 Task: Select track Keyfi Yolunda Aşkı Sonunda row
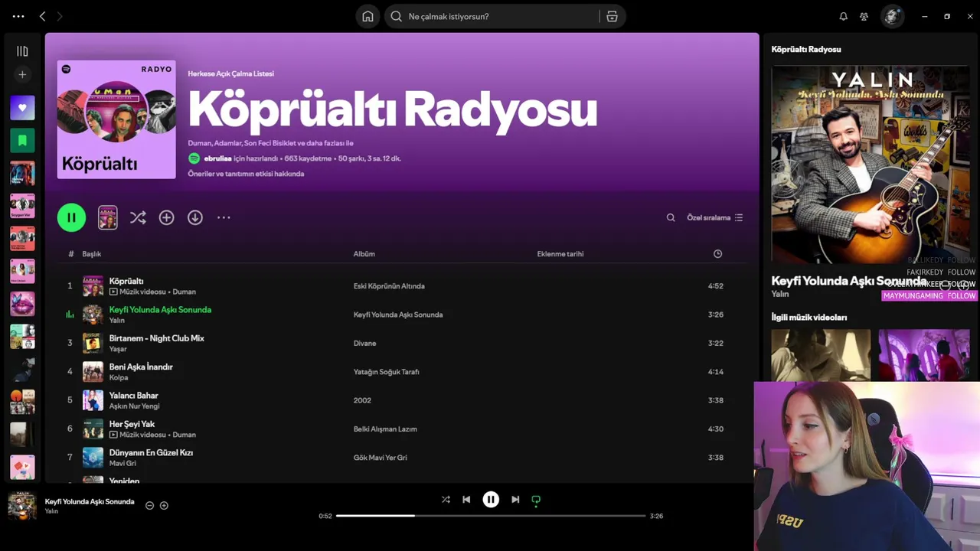pyautogui.click(x=403, y=314)
